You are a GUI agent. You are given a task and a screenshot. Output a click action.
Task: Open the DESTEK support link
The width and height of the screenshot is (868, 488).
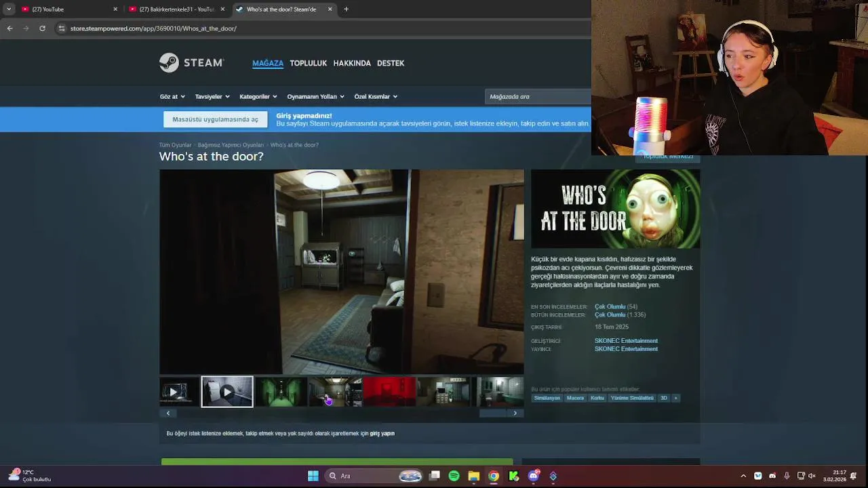(391, 63)
